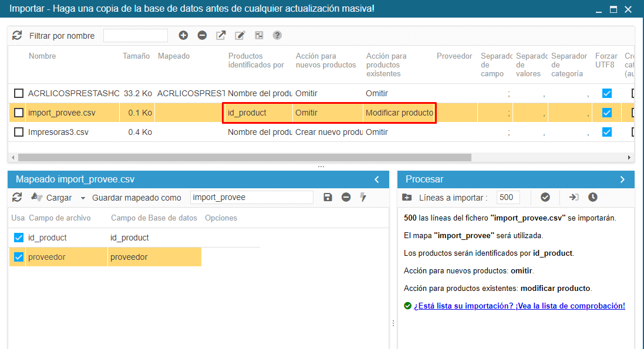
Task: Add a new import file with plus icon
Action: [x=183, y=35]
